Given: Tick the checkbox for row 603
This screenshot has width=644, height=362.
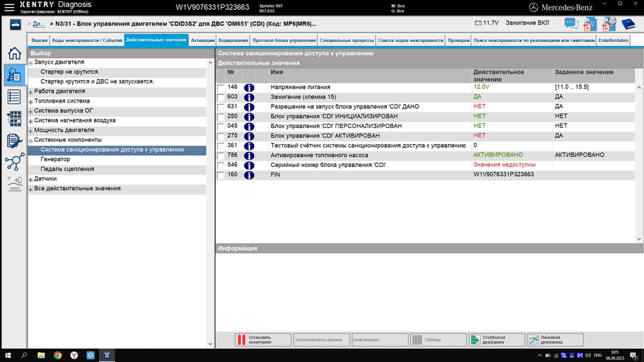Looking at the screenshot, I should [221, 98].
